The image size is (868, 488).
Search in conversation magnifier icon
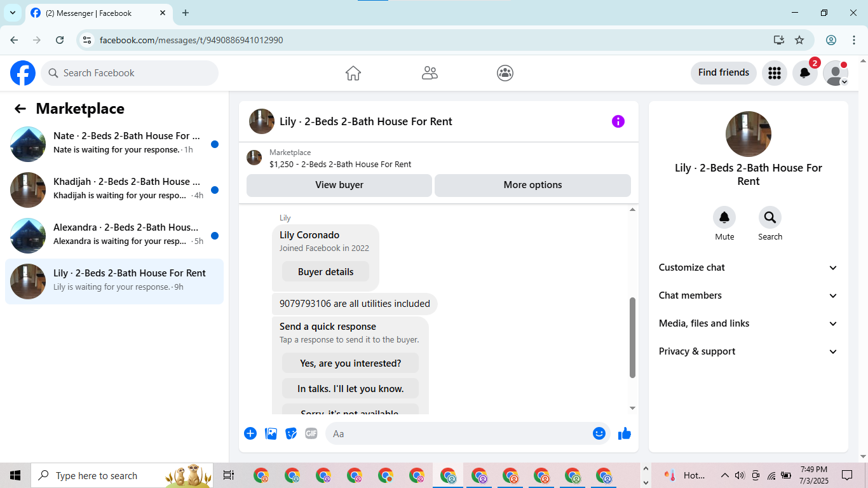[770, 218]
